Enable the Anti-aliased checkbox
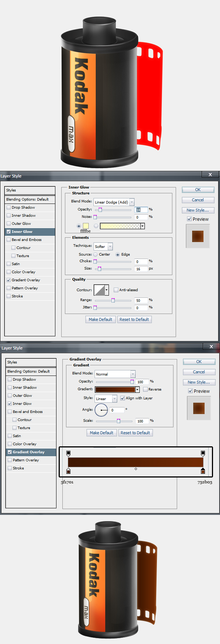220x644 pixels. pos(116,290)
